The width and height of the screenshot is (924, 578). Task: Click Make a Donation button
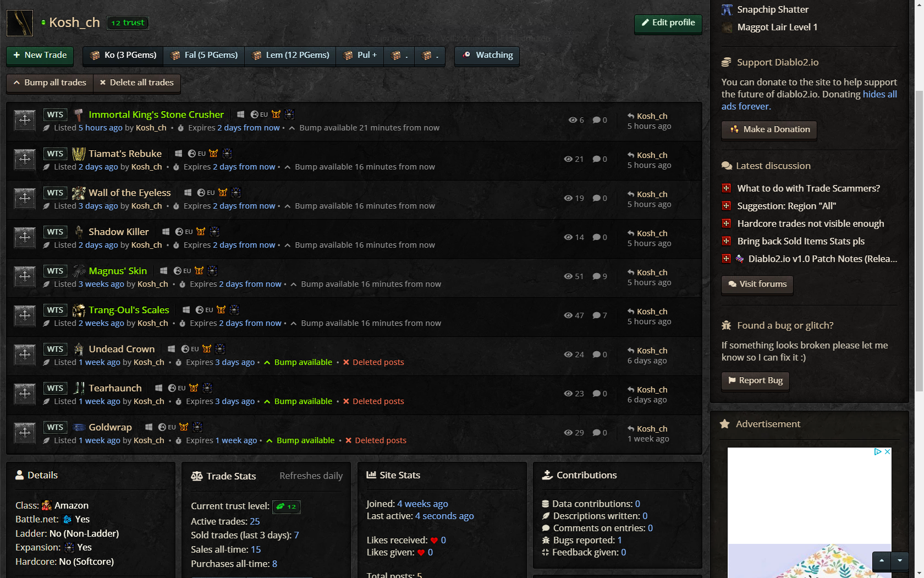769,129
